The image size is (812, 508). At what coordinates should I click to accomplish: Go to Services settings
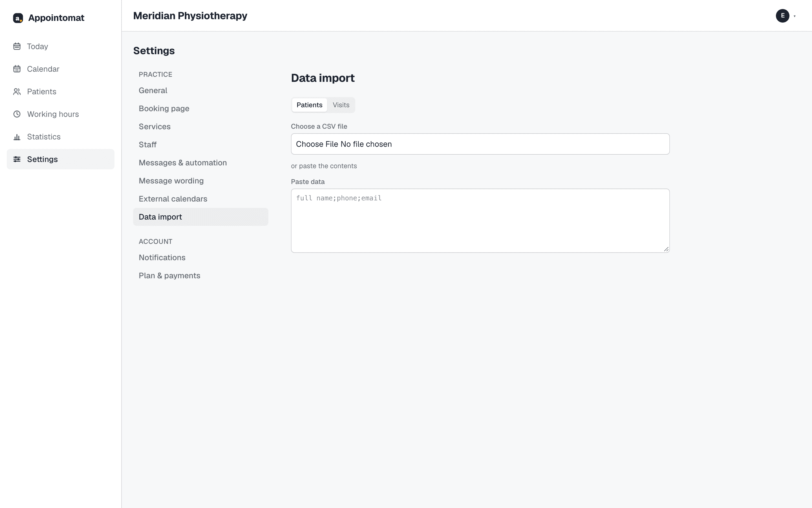tap(201, 127)
